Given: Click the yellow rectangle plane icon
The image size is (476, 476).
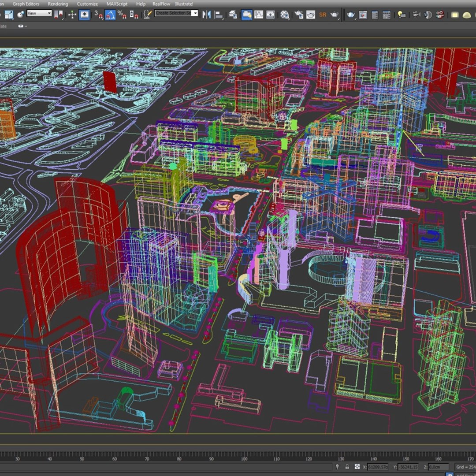Looking at the screenshot, I should (x=454, y=15).
